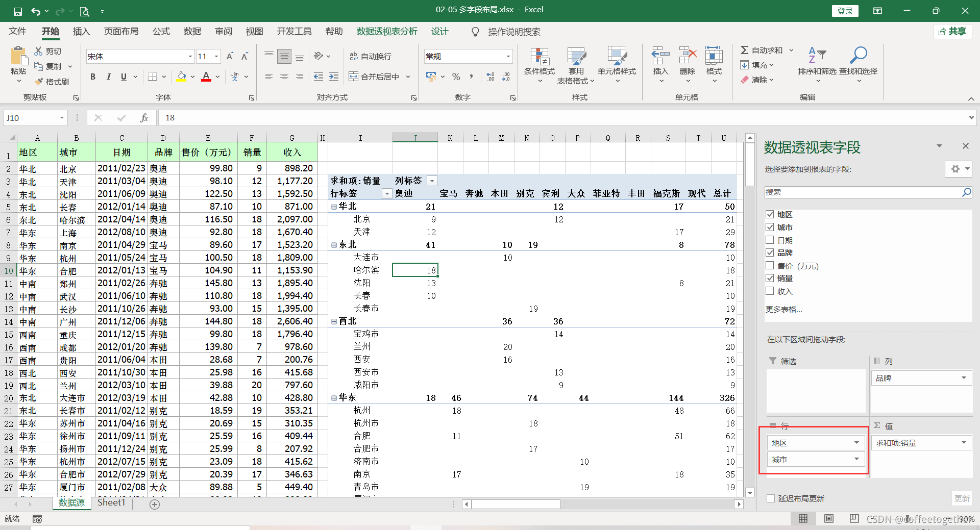
Task: Increase font size with the larger A icon
Action: pos(230,56)
